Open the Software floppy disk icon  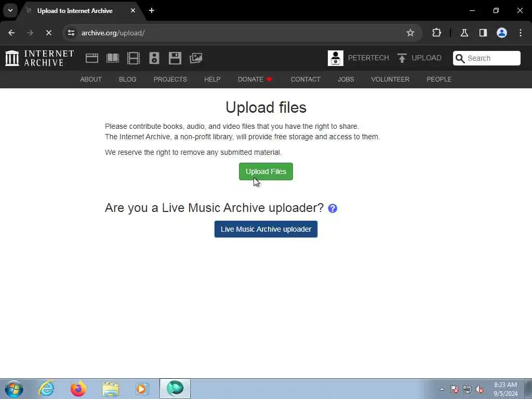pos(175,58)
